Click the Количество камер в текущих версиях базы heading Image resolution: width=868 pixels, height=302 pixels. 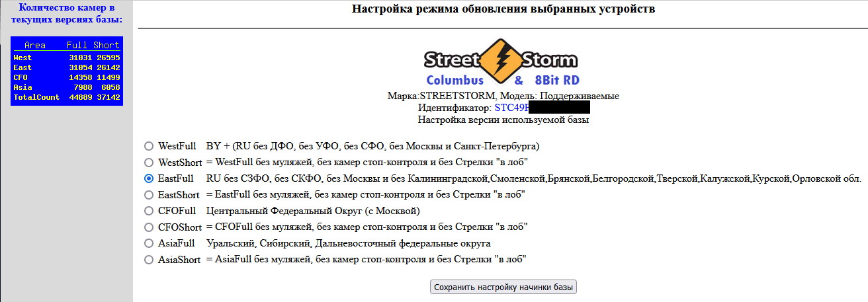click(x=66, y=13)
